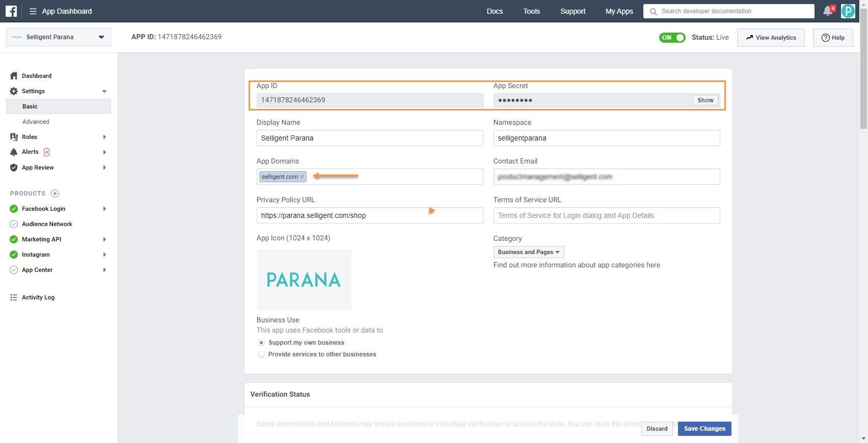Expand the Facebook Login product menu
The width and height of the screenshot is (868, 443).
coord(104,209)
